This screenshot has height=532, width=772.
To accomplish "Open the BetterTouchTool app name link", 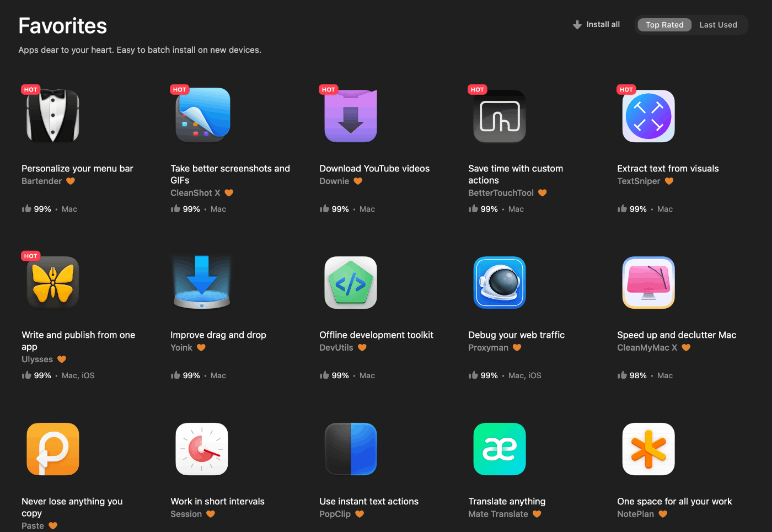I will coord(501,192).
